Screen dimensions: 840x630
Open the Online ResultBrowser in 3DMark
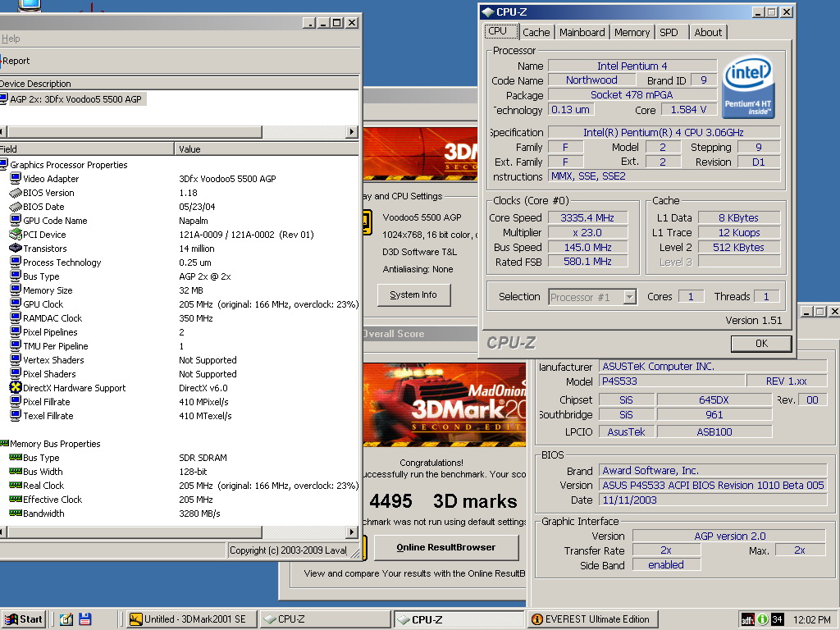[x=445, y=547]
